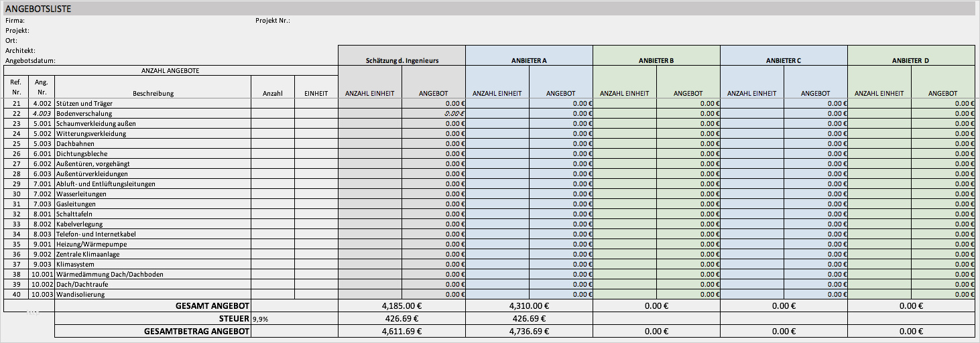
Task: Click the ANBIETER B header cell
Action: [656, 60]
